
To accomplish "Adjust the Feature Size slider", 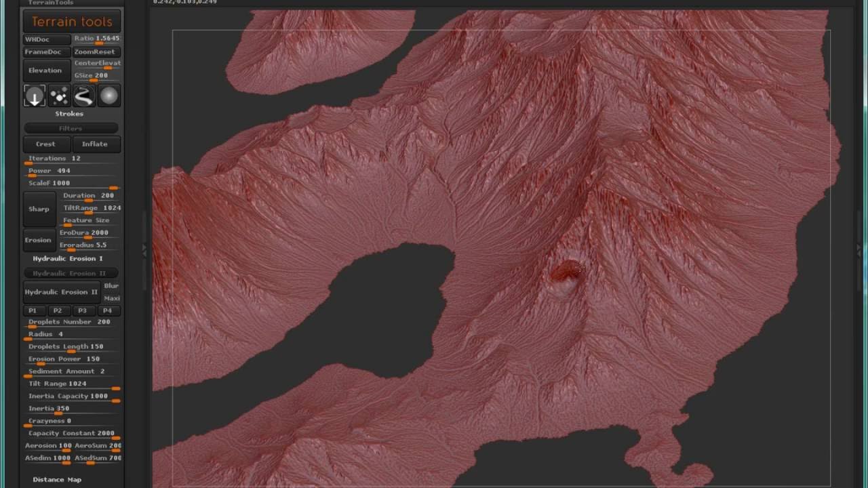I will click(92, 221).
